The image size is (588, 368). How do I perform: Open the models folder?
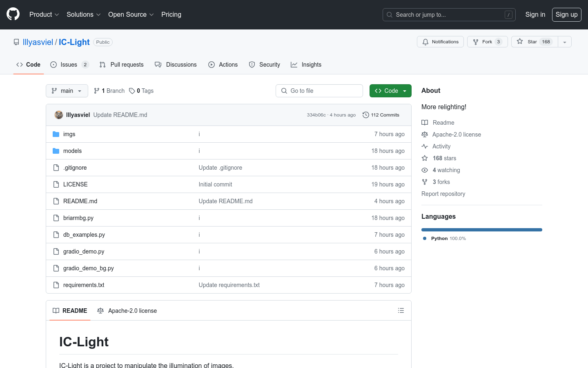(x=72, y=151)
